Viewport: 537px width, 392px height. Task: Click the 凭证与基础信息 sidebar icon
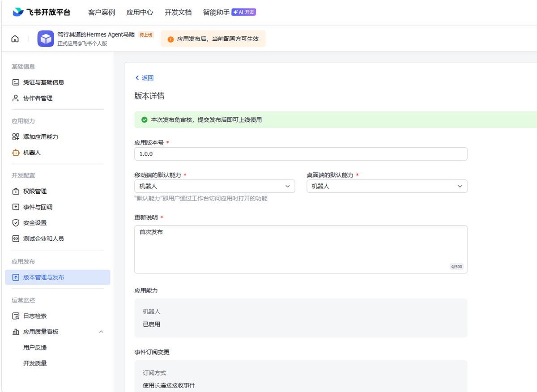click(x=16, y=82)
